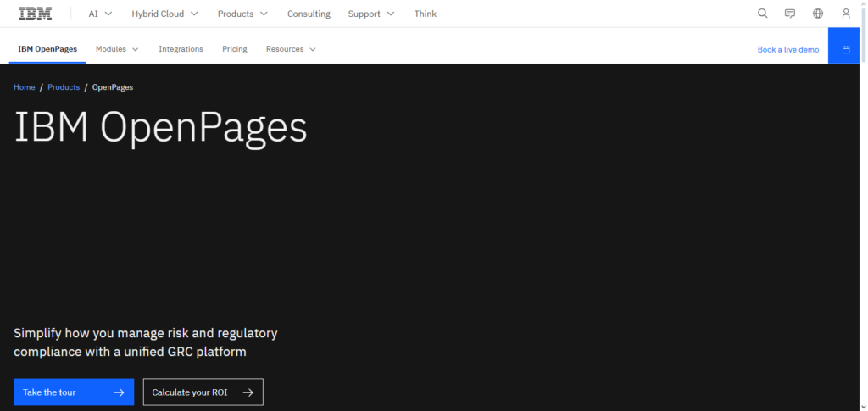Viewport: 868px width, 411px height.
Task: Open the Resources dropdown
Action: tap(291, 49)
